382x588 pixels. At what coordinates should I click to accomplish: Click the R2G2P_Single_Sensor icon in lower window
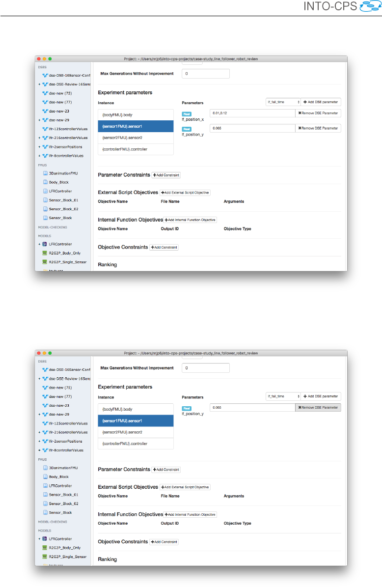(45, 557)
